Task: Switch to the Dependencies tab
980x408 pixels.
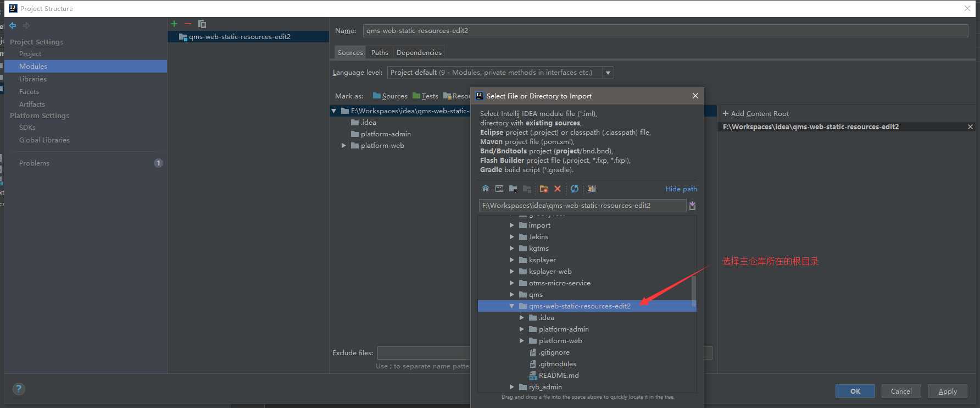Action: click(419, 52)
